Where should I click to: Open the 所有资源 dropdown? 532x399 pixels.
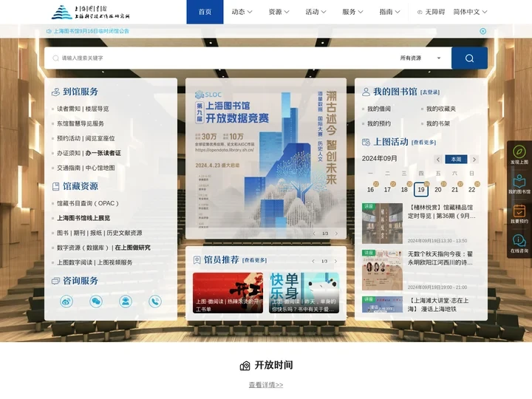420,58
